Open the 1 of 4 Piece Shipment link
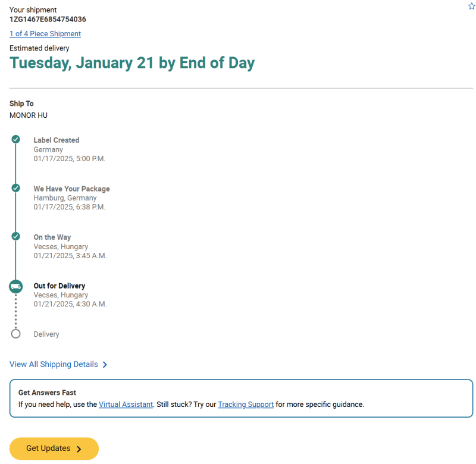 click(x=45, y=34)
